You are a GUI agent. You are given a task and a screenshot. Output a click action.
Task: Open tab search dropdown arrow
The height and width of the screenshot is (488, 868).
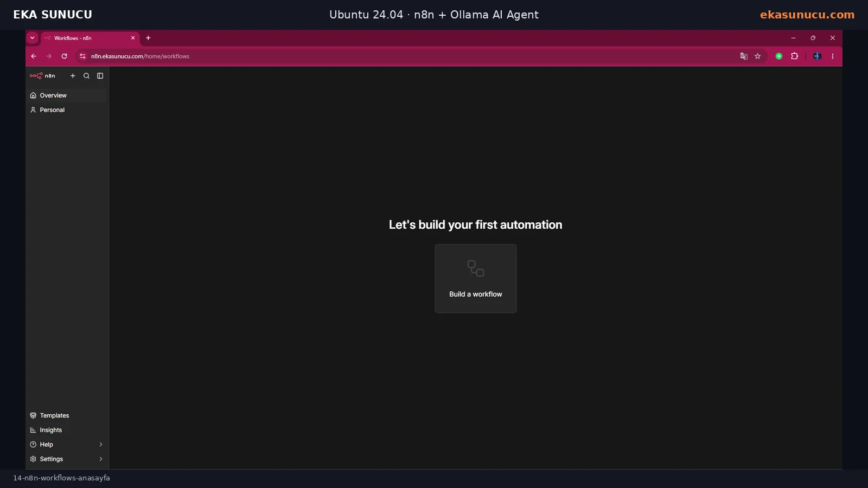click(33, 38)
